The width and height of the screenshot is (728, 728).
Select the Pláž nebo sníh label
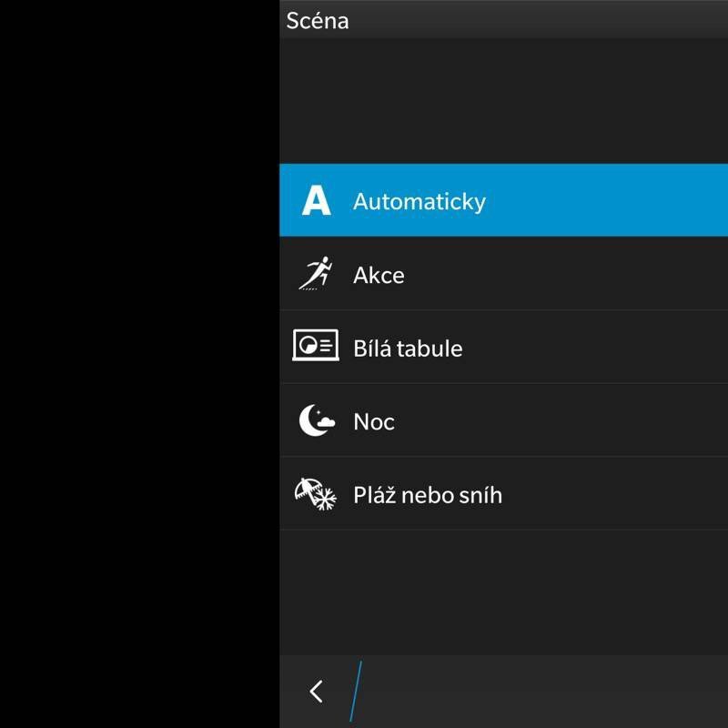pos(427,495)
